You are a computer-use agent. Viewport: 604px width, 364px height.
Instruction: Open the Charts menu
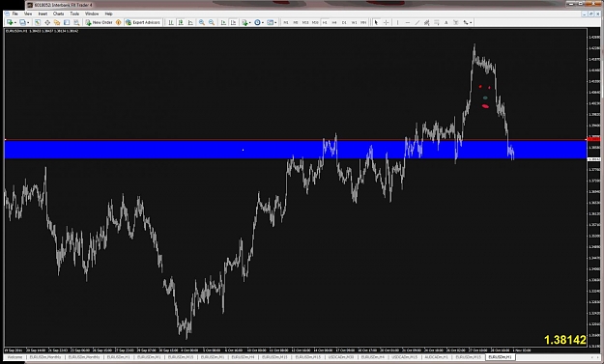coord(58,14)
